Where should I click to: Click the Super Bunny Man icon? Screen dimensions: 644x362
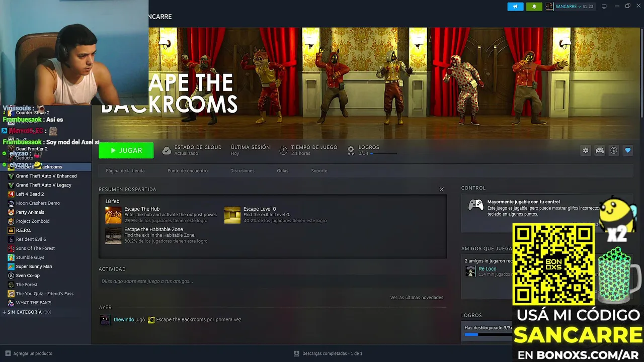[11, 266]
